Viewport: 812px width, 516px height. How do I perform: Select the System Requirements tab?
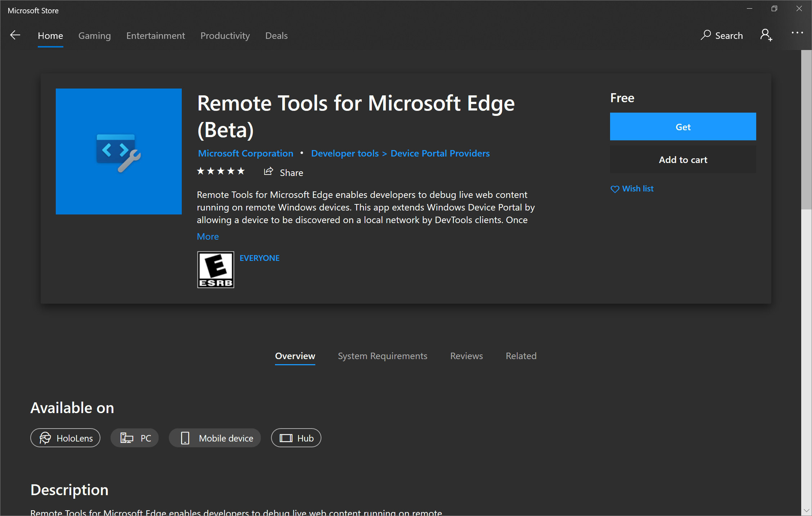click(382, 356)
